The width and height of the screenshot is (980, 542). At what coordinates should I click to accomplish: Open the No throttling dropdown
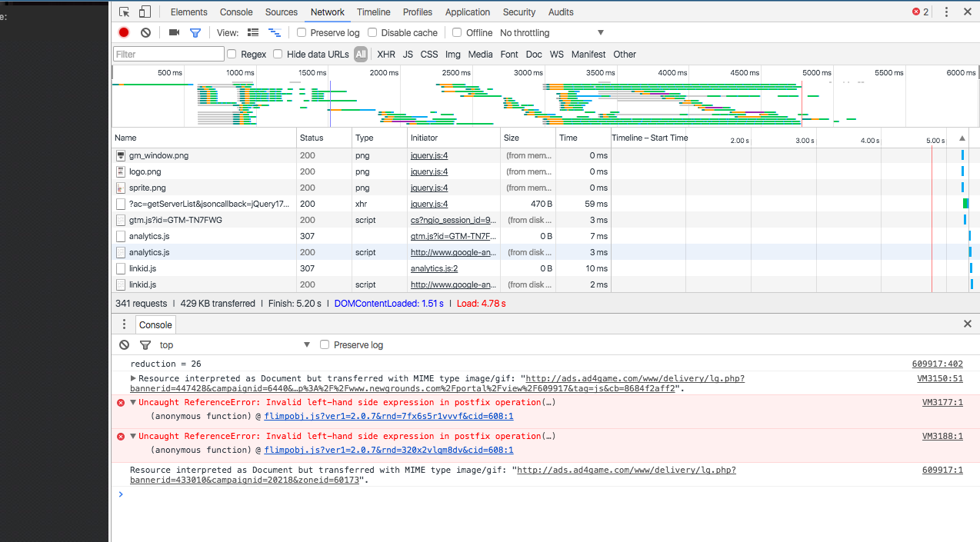tap(552, 32)
